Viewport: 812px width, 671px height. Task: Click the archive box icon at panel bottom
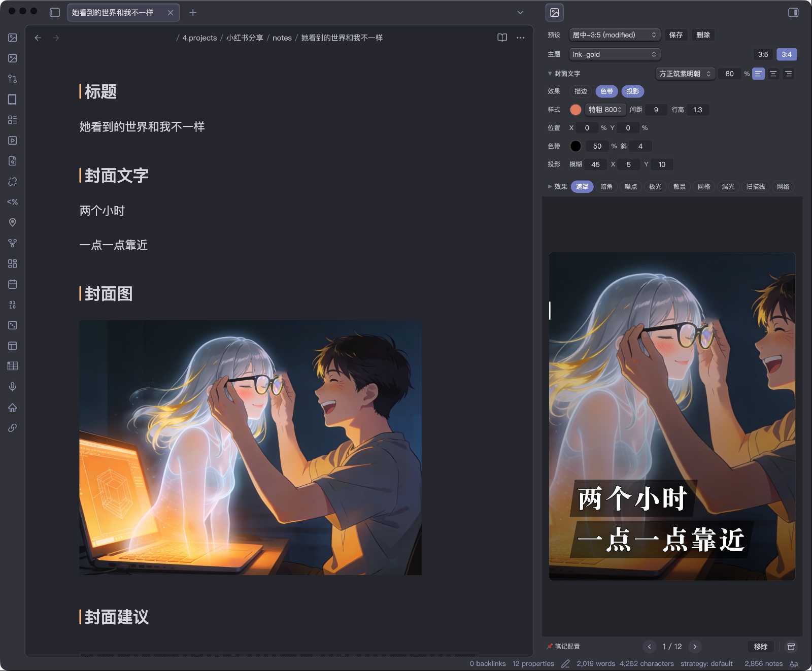[x=791, y=647]
